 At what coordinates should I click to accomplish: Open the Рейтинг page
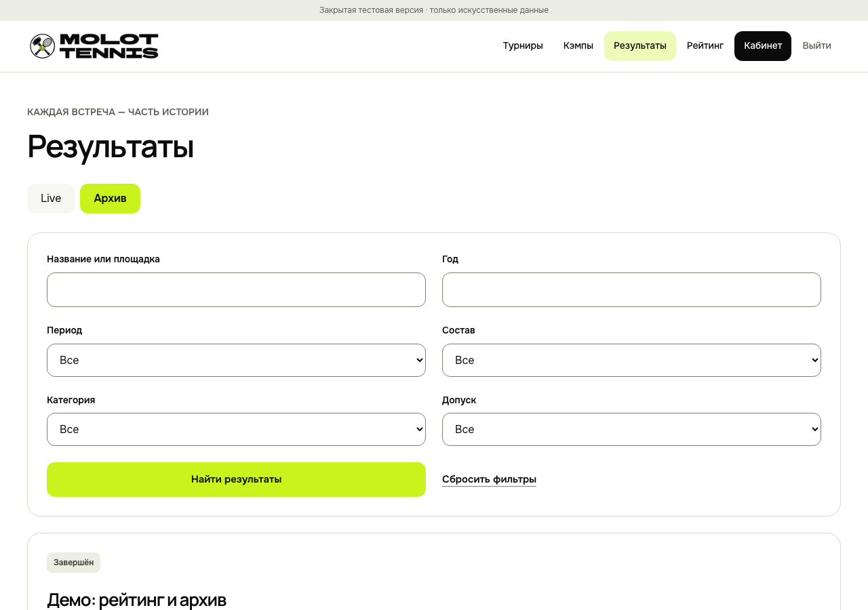(705, 46)
